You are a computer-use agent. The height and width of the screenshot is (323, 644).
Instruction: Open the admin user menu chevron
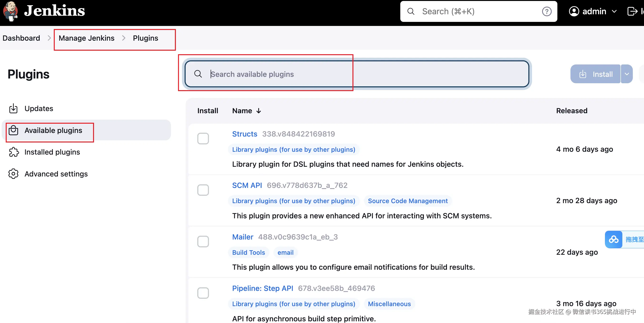tap(614, 11)
